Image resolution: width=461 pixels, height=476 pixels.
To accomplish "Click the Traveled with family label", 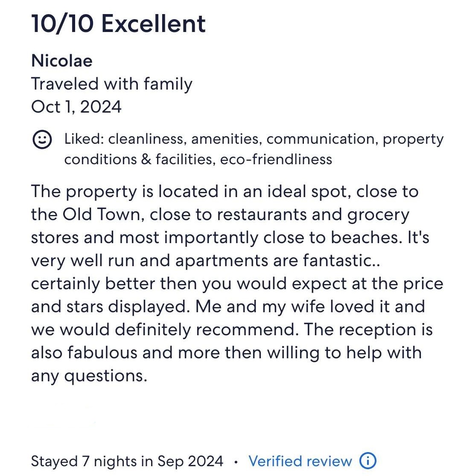I will pyautogui.click(x=111, y=84).
